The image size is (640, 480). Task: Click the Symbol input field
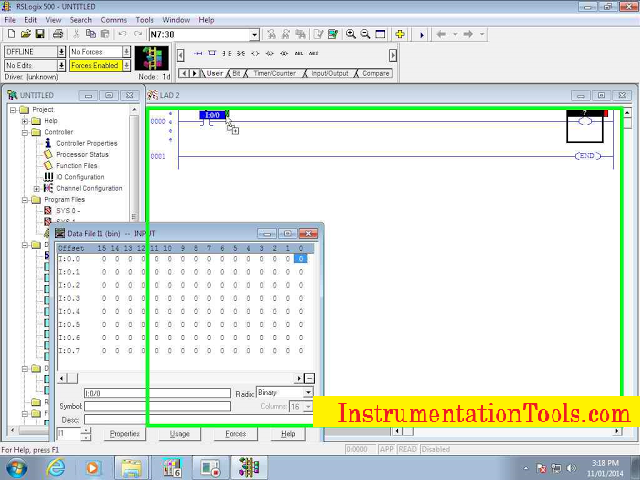(157, 407)
